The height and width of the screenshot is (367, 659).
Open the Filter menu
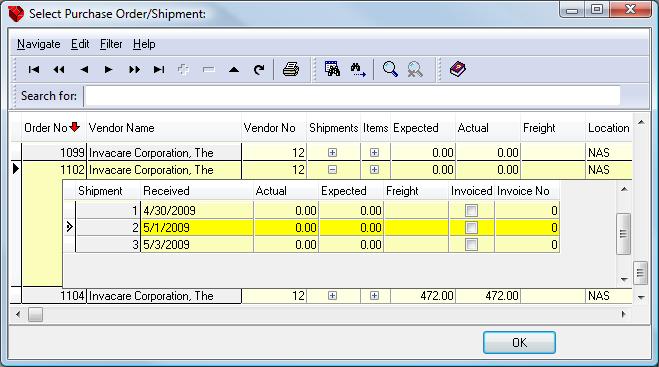point(111,44)
